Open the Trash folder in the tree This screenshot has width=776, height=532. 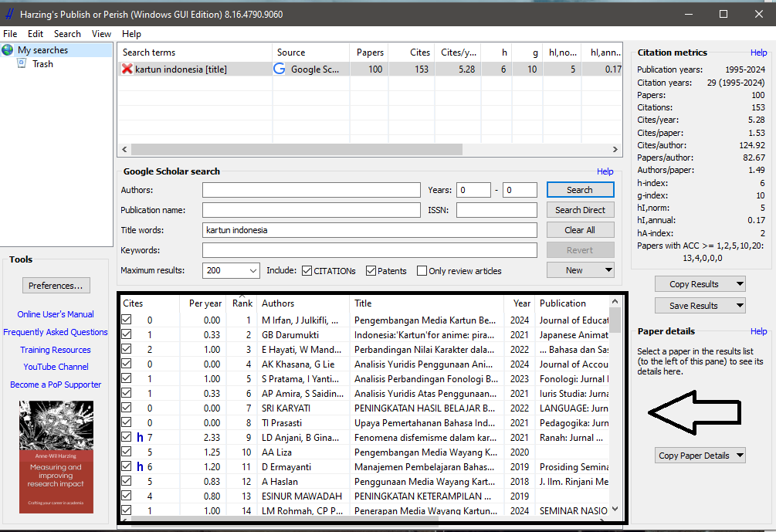(x=42, y=64)
